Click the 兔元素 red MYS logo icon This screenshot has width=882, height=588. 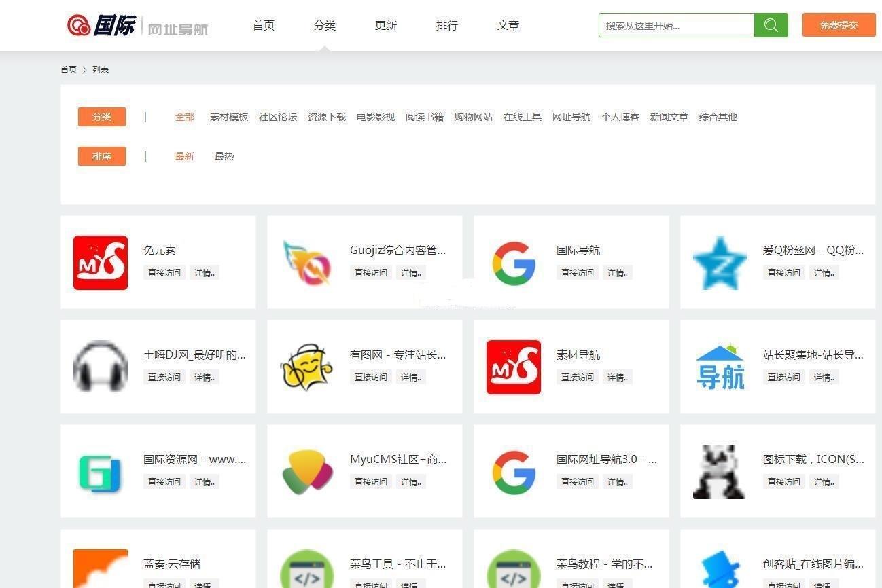[100, 262]
